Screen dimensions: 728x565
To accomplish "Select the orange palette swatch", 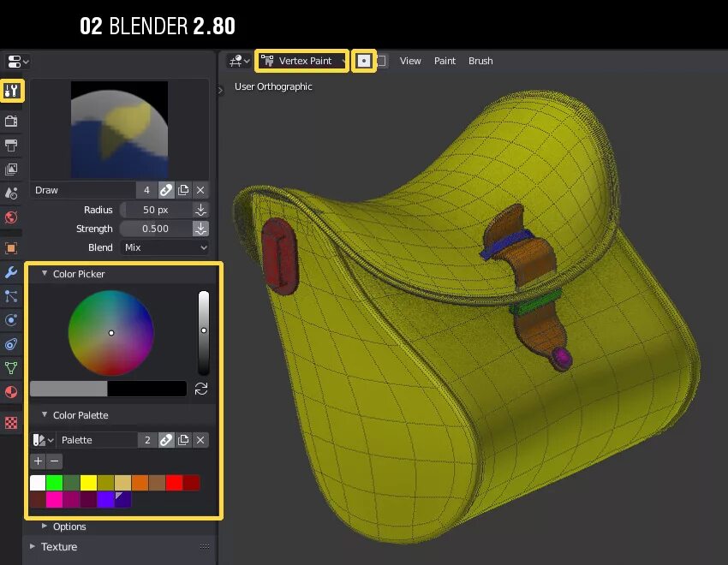I will pos(140,483).
